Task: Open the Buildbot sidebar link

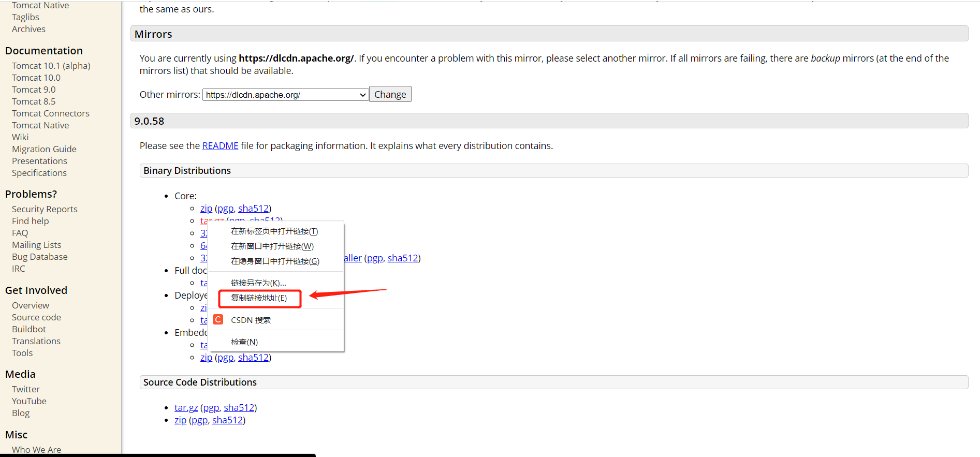Action: pyautogui.click(x=29, y=329)
